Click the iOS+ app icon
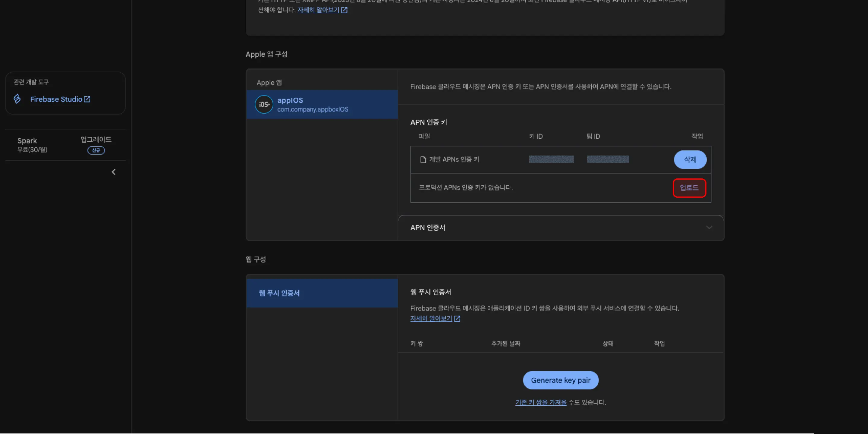 [264, 105]
